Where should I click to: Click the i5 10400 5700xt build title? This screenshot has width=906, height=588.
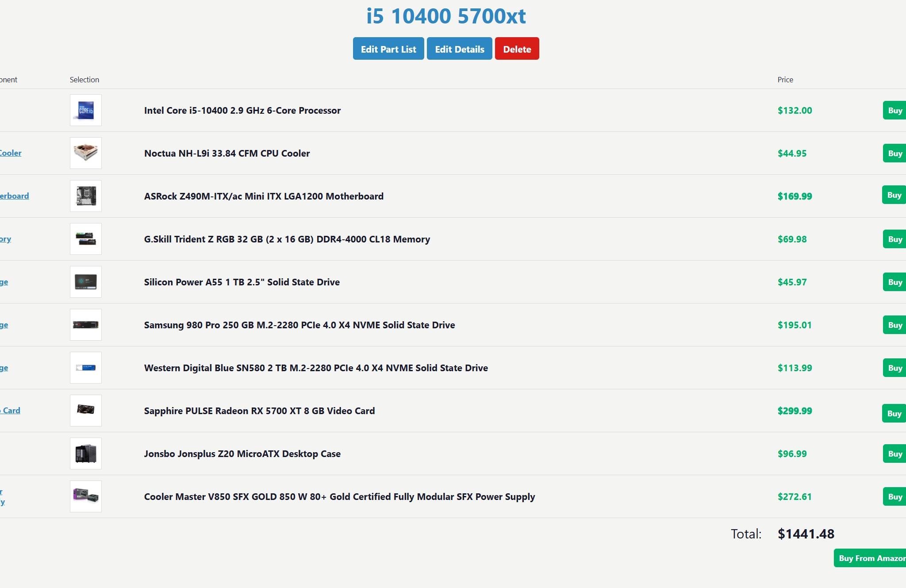pyautogui.click(x=446, y=16)
